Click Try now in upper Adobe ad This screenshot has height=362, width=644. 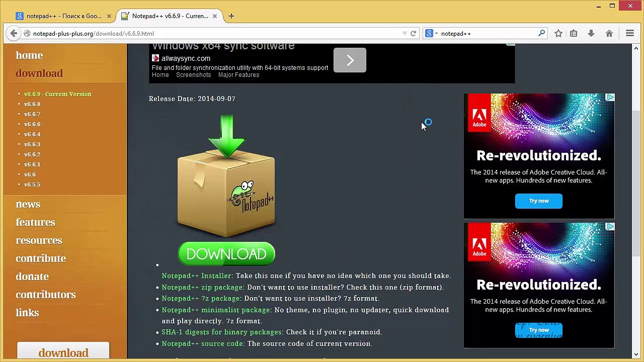point(539,201)
